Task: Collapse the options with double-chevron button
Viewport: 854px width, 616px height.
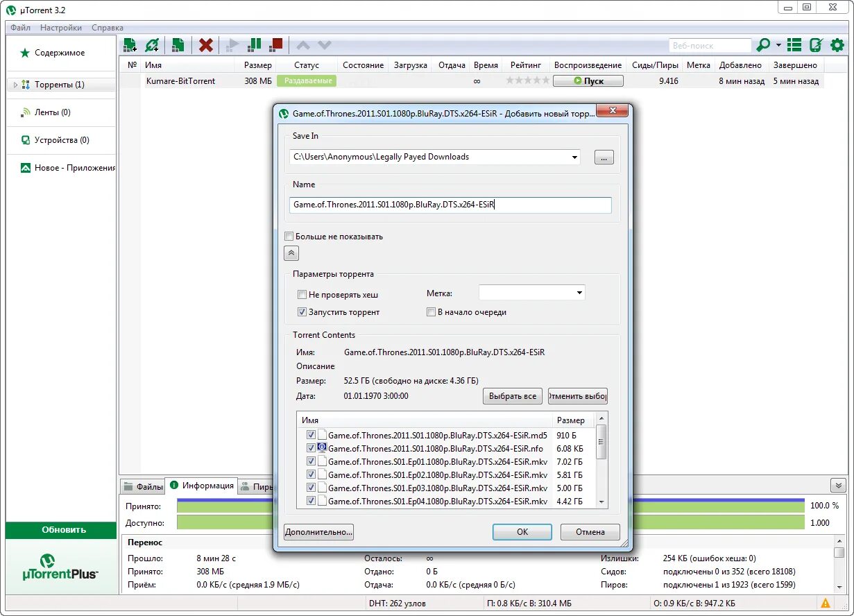Action: 291,253
